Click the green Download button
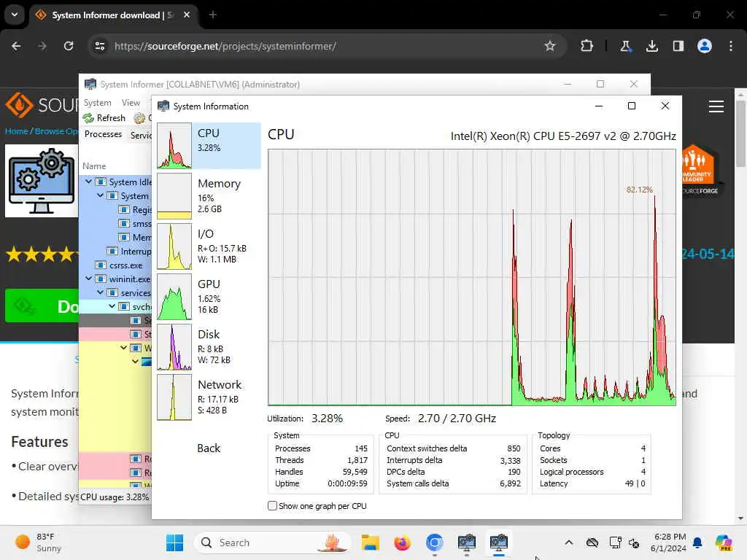The height and width of the screenshot is (560, 747). pyautogui.click(x=42, y=306)
